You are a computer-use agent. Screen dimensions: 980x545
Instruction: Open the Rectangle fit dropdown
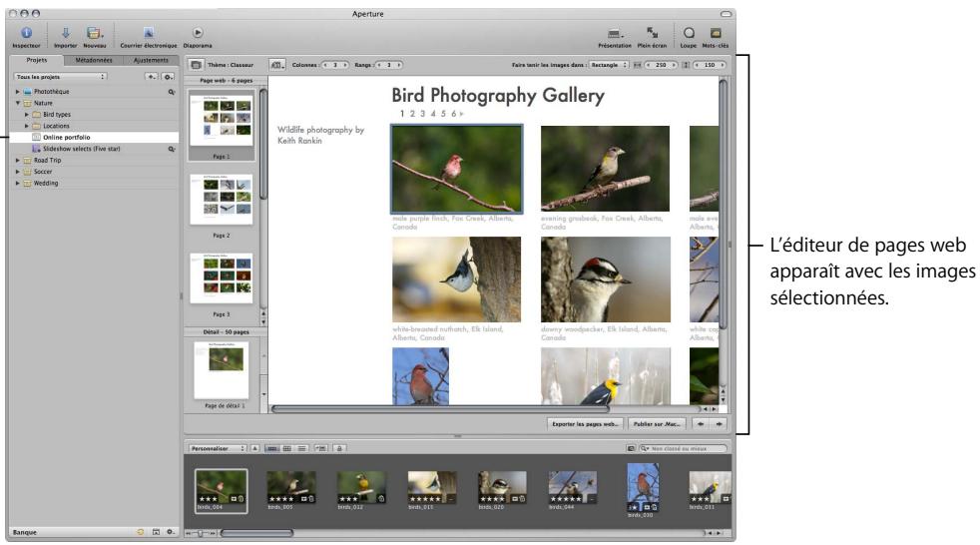[x=609, y=64]
